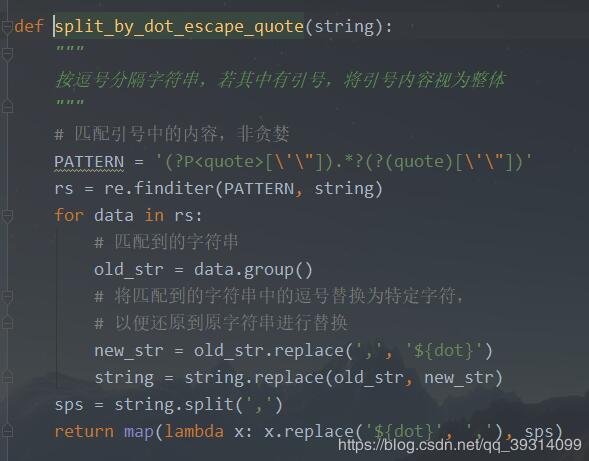The width and height of the screenshot is (589, 461).
Task: Click 'data' in the for loop header
Action: [x=114, y=216]
